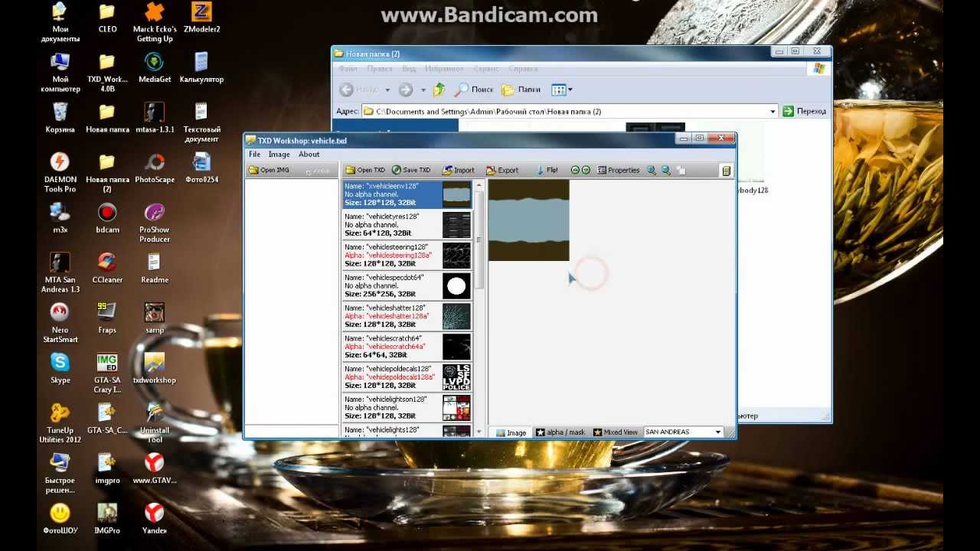Open the Корзина recycle bin

(x=60, y=119)
